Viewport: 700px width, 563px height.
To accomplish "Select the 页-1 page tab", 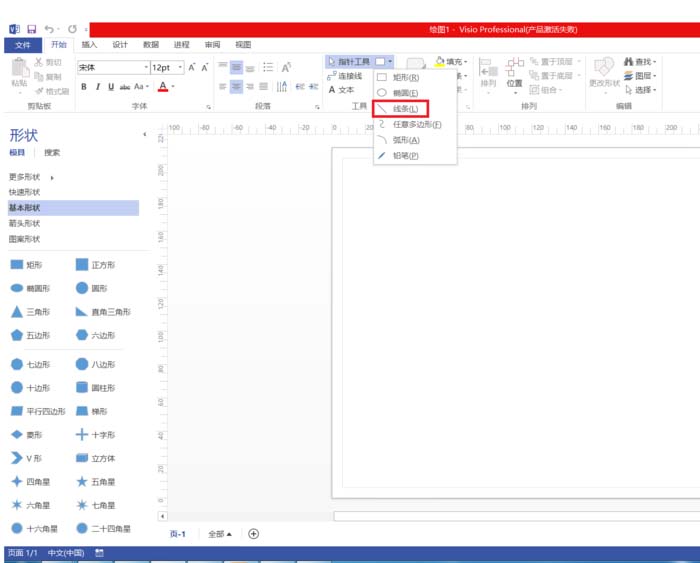I will pyautogui.click(x=178, y=534).
